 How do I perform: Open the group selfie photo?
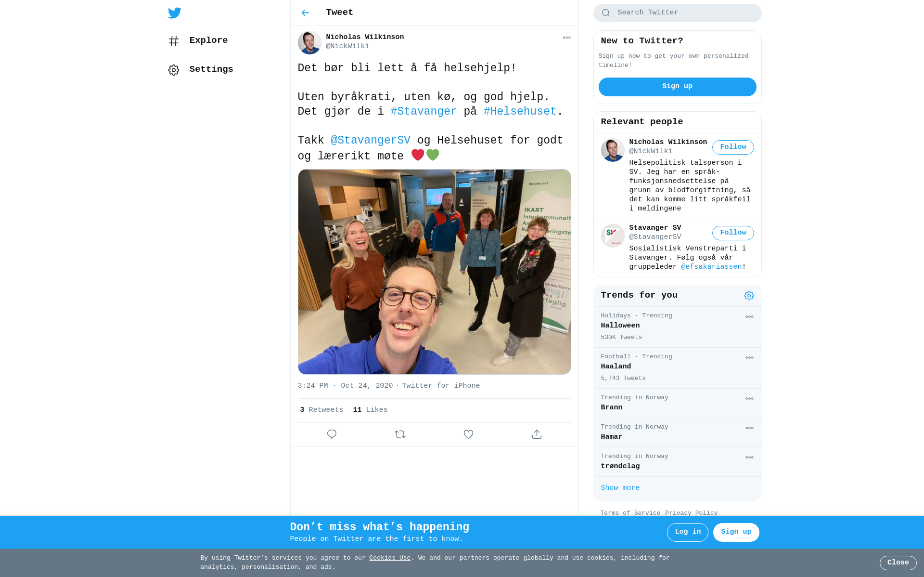pos(434,272)
